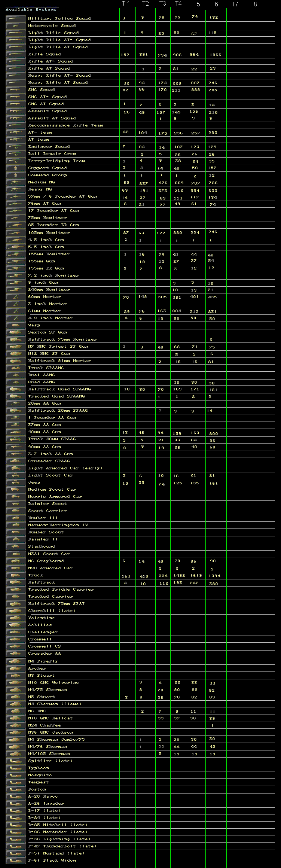
Task: Click the Heavy MG row label
Action: click(40, 189)
